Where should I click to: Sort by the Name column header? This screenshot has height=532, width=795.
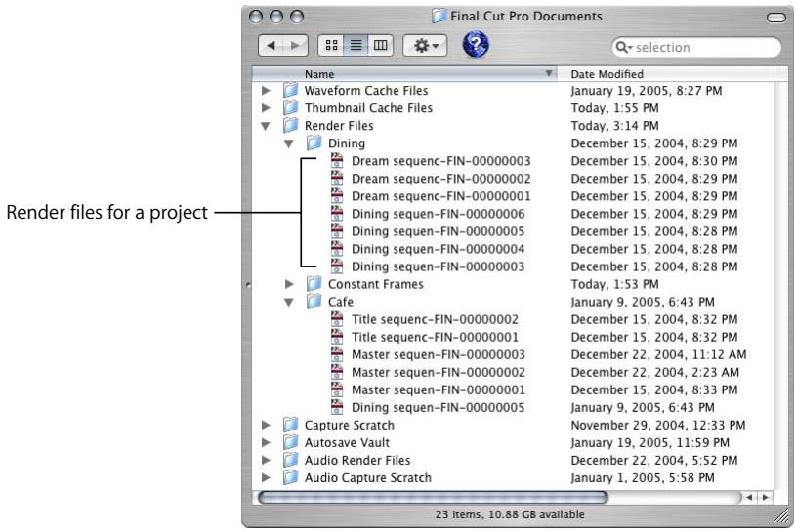(404, 74)
